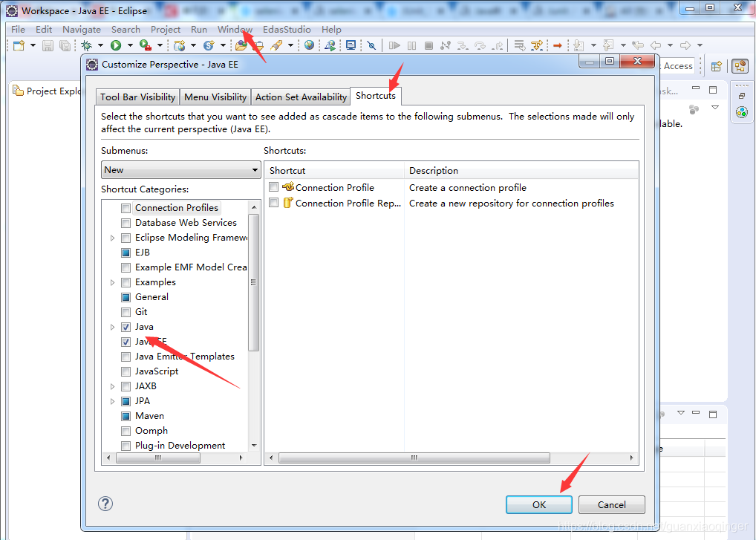Toggle the Database Web Services checkbox
This screenshot has height=540, width=756.
pos(126,224)
